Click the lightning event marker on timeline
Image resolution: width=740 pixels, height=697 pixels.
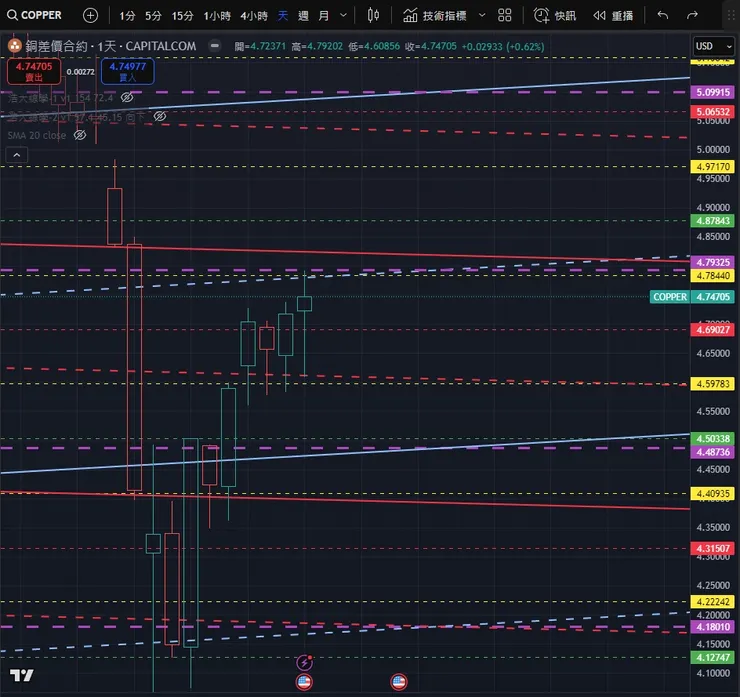point(304,663)
